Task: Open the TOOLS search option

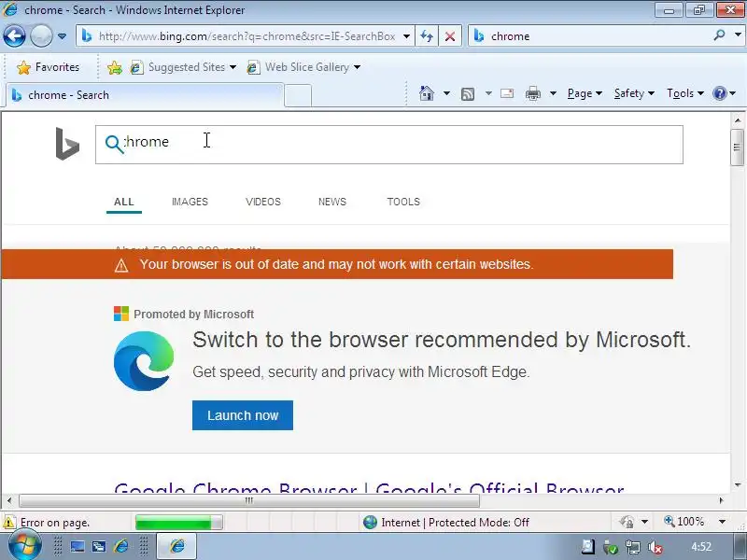Action: 403,202
